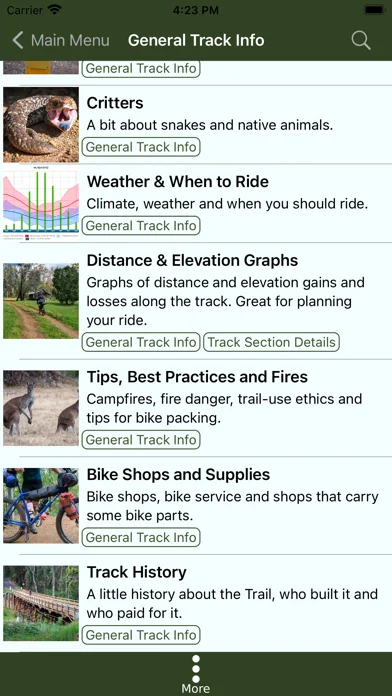Open the cyclist thumbnail for Elevation Graphs
The width and height of the screenshot is (392, 696).
(41, 301)
